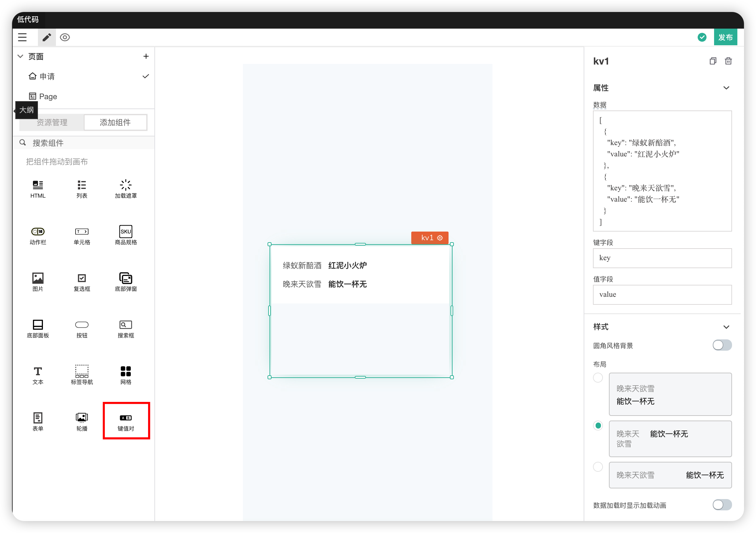756x533 pixels.
Task: Open the 添加组件 tab
Action: tap(115, 122)
